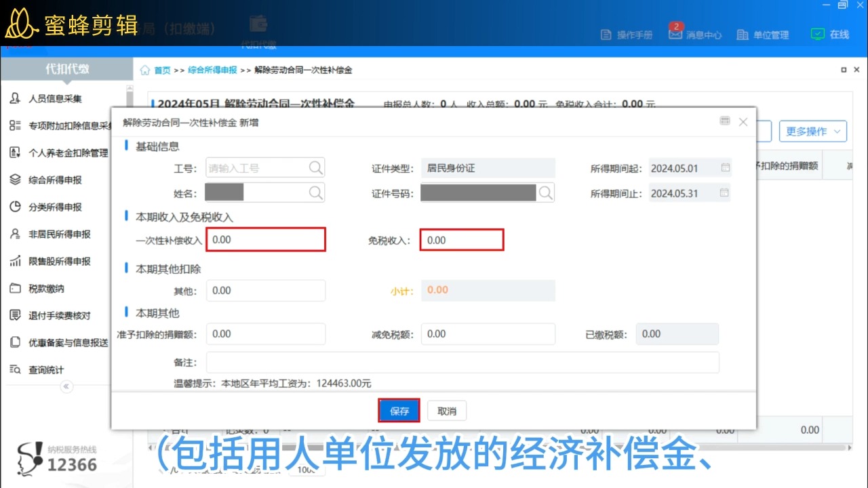Close the 解除劳动合同一次性补偿金 新增 dialog
868x488 pixels.
pyautogui.click(x=743, y=122)
